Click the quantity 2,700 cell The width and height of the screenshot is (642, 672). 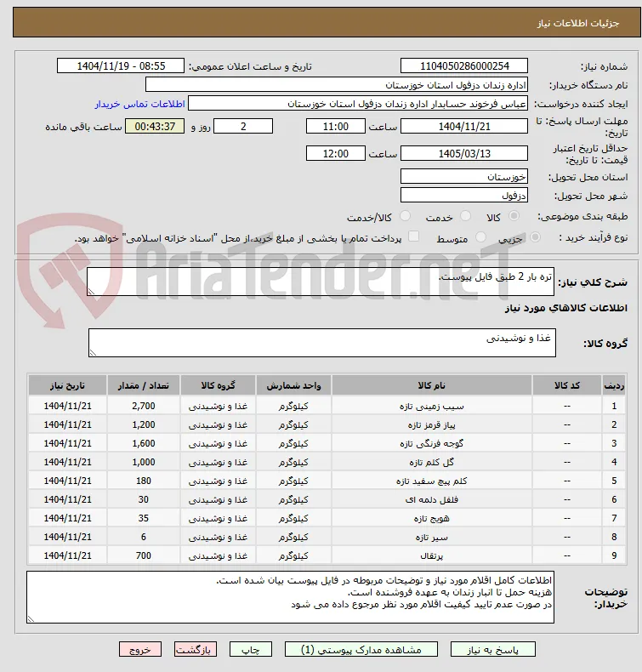pos(144,406)
